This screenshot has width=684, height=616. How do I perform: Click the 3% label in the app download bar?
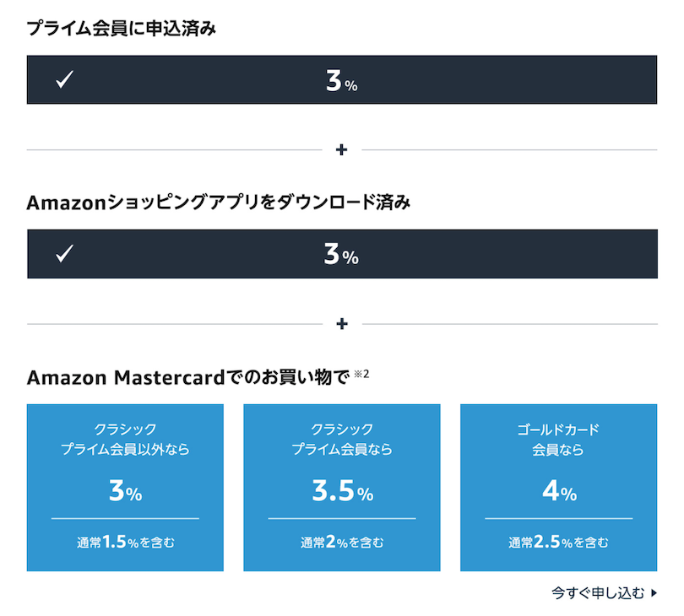341,254
